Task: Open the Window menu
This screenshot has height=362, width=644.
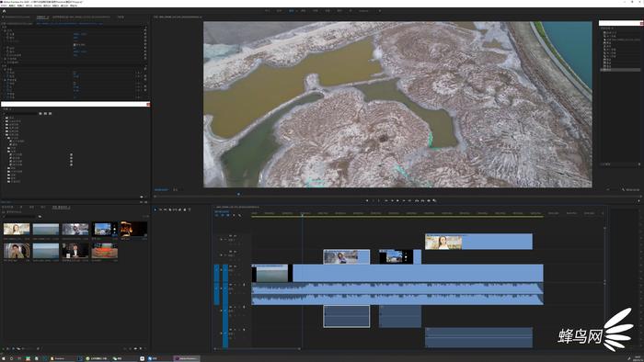Action: 64,6
